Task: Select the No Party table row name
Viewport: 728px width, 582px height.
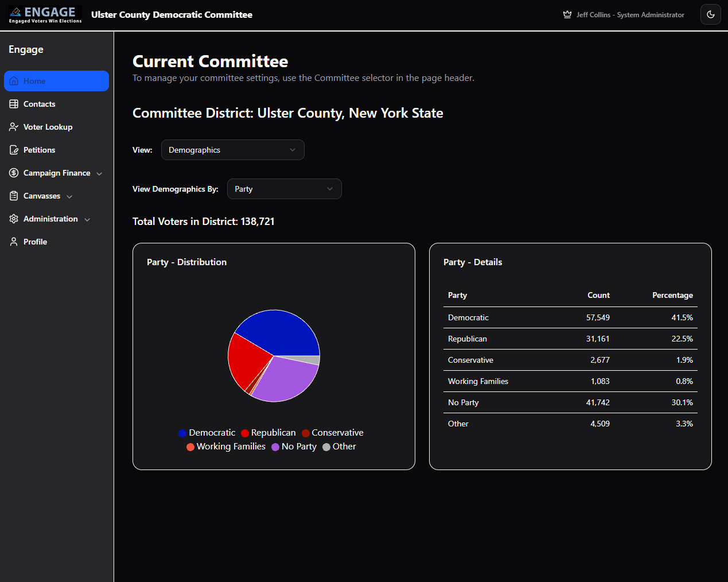Action: [x=463, y=402]
